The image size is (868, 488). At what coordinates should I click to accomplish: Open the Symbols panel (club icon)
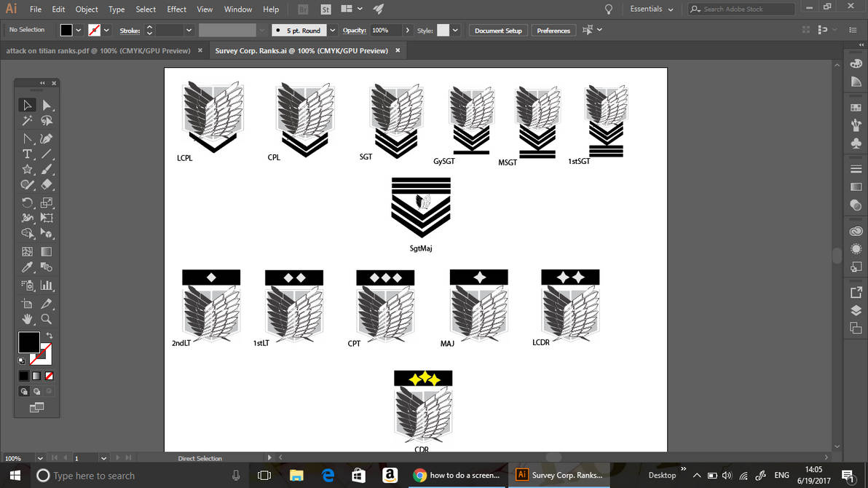click(856, 143)
